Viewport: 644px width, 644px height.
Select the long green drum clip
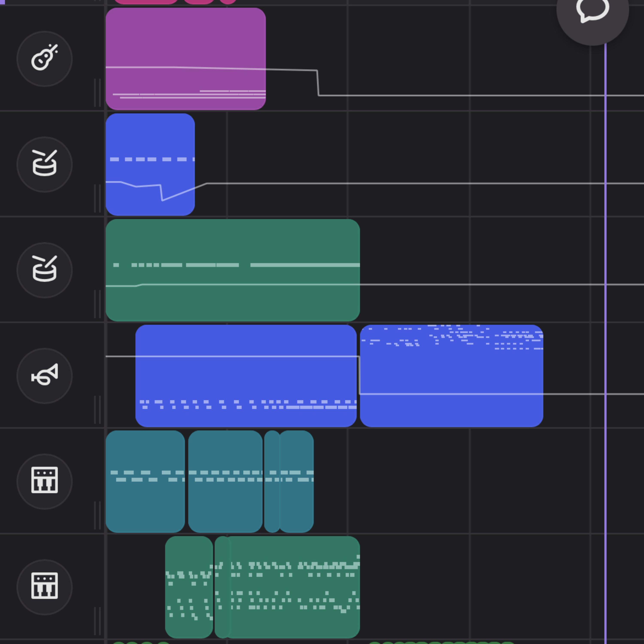(x=233, y=270)
